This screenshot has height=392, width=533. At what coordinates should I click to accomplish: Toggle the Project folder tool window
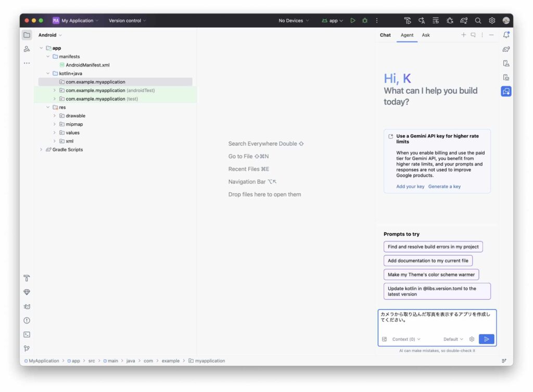tap(27, 35)
